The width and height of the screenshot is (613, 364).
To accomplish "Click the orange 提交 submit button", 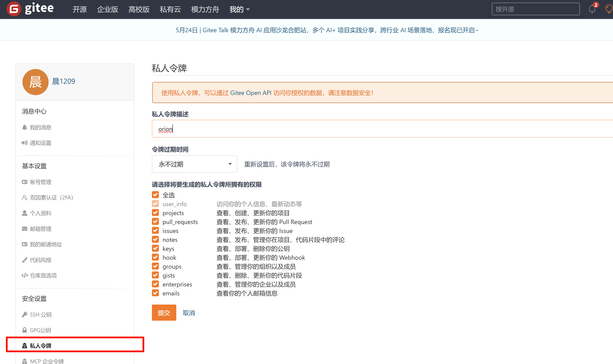I will 164,313.
